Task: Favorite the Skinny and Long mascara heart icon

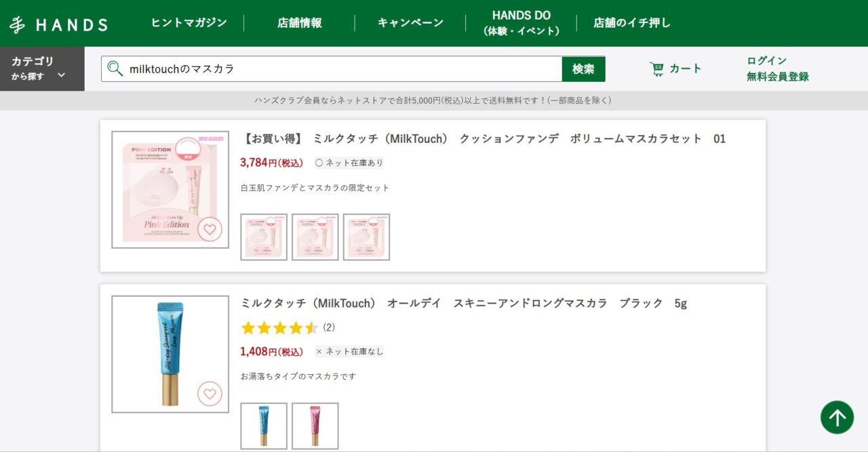Action: pos(210,394)
